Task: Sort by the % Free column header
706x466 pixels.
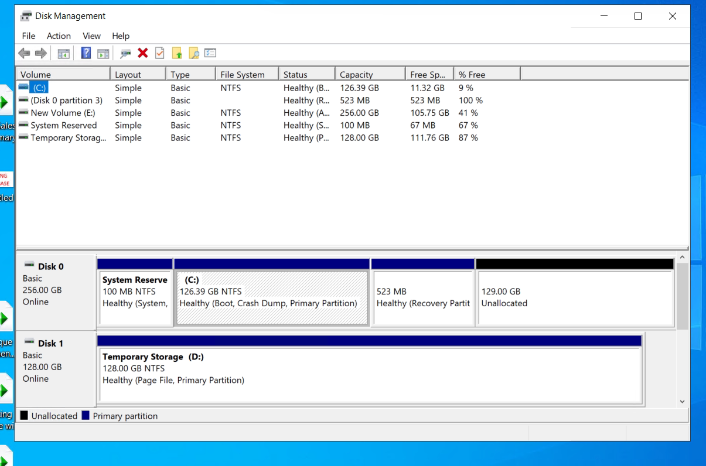Action: point(487,74)
